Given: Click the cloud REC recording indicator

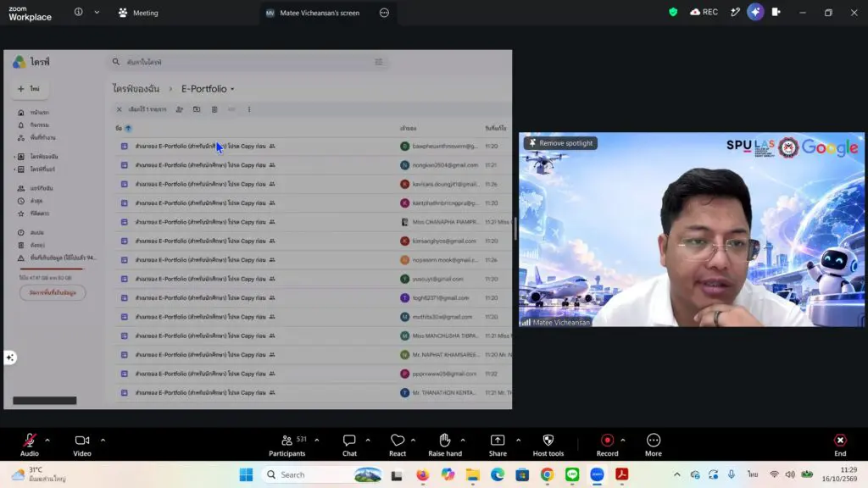Looking at the screenshot, I should (x=704, y=12).
